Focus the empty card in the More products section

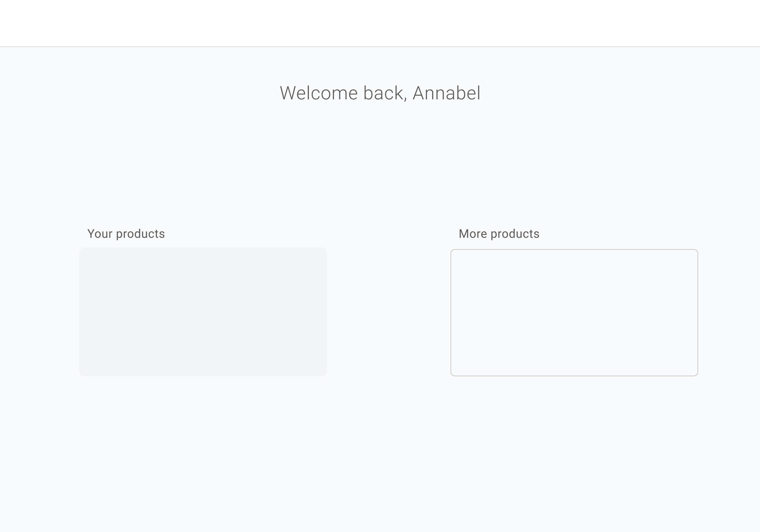click(x=574, y=312)
